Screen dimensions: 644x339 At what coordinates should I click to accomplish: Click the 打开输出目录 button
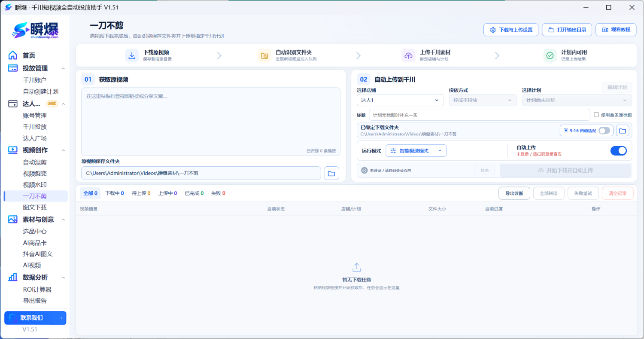click(x=567, y=30)
